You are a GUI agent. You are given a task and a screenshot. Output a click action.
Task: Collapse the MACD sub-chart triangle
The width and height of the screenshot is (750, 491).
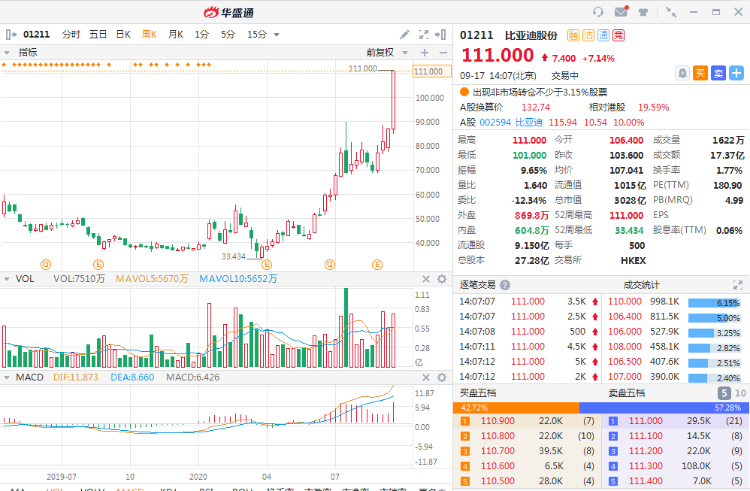click(7, 377)
